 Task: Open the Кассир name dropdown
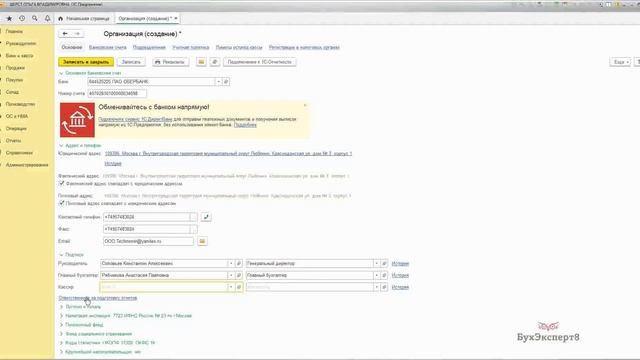[231, 287]
